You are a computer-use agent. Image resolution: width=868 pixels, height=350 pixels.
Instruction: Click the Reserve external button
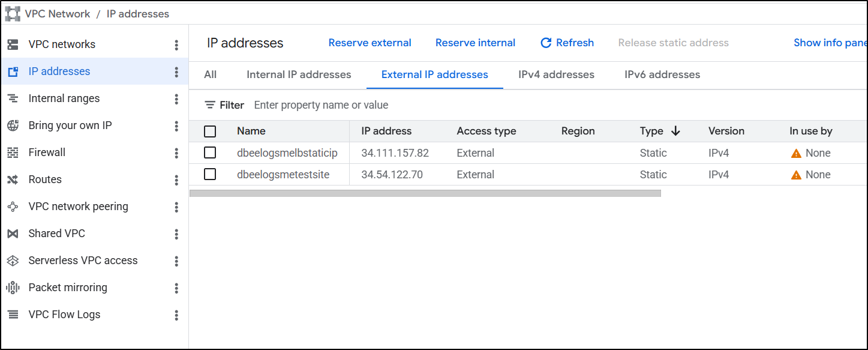[x=370, y=43]
